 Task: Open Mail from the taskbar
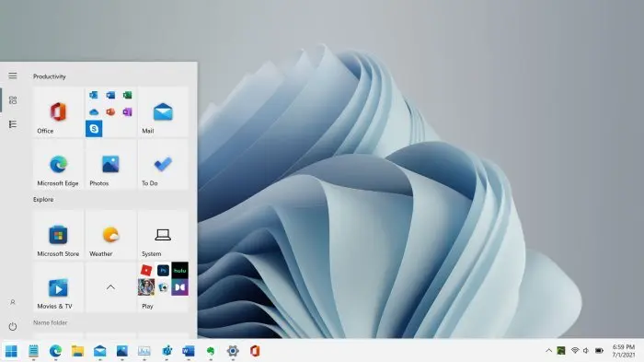[x=99, y=351]
